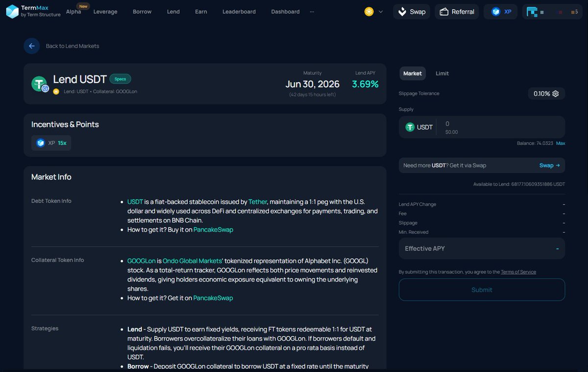Screen dimensions: 588x372
Task: Click the Submit button
Action: click(x=482, y=290)
